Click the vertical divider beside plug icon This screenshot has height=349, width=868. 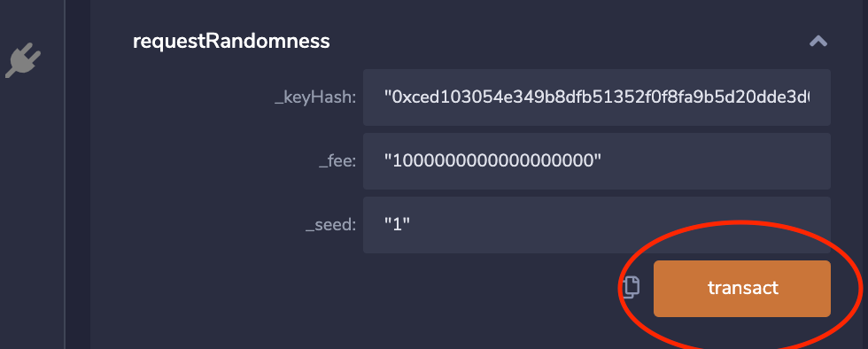click(65, 174)
